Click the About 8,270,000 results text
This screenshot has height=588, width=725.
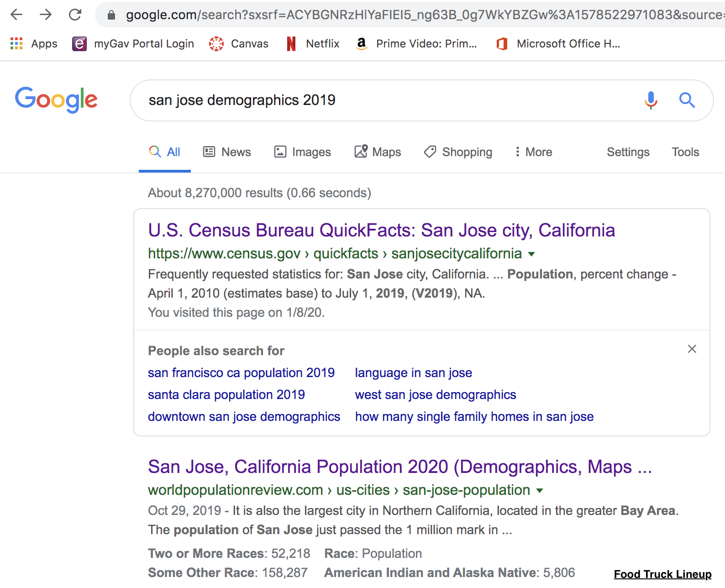pos(259,193)
